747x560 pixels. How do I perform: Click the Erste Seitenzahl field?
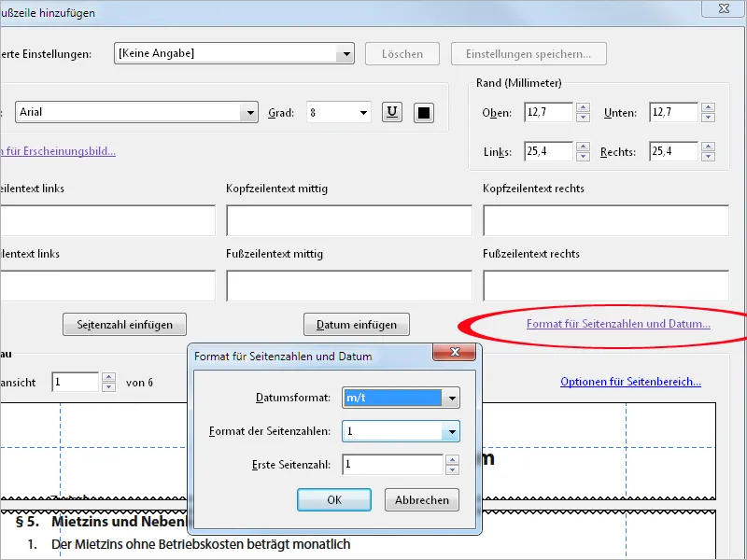point(392,464)
